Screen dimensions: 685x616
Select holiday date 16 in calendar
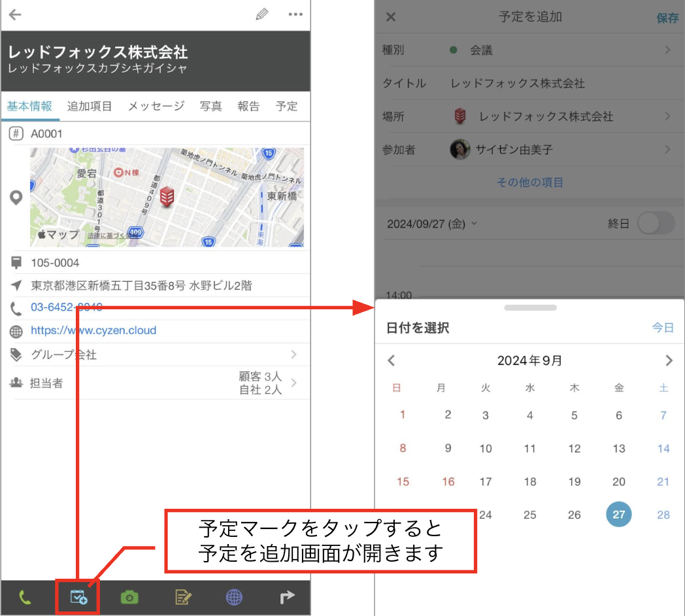point(448,482)
